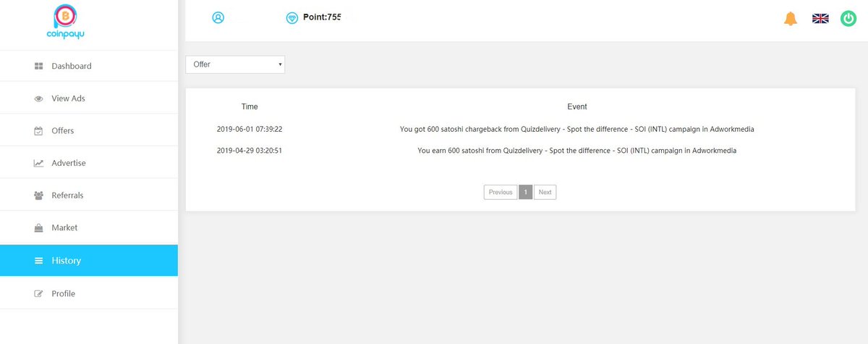Click the Profile edit icon

pyautogui.click(x=39, y=293)
